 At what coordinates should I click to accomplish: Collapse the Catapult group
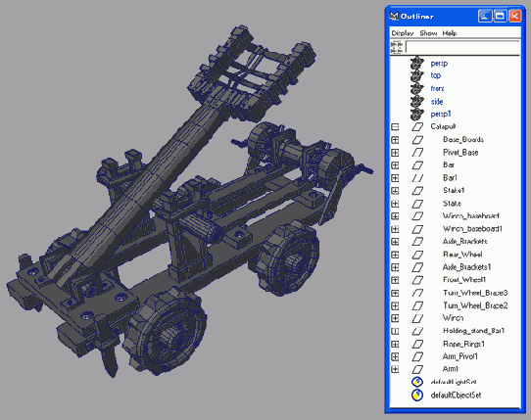tap(395, 127)
